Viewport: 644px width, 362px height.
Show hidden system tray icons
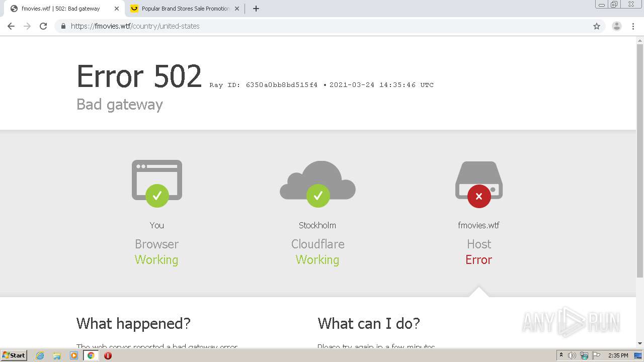(561, 355)
